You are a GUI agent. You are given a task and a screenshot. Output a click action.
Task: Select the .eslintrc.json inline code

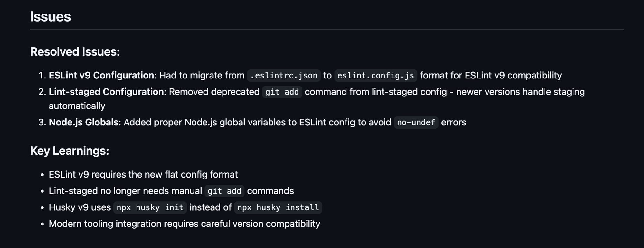pos(284,76)
